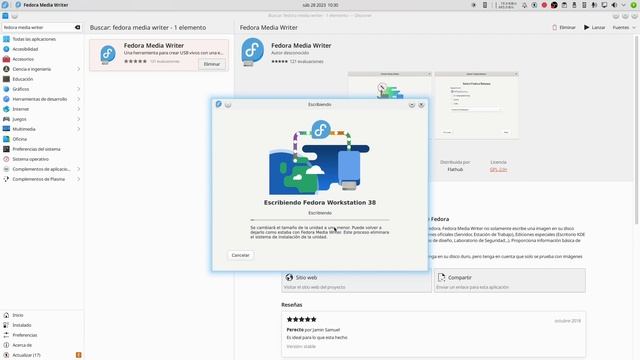The height and width of the screenshot is (360, 640).
Task: Open volume speaker tray icon
Action: [614, 5]
